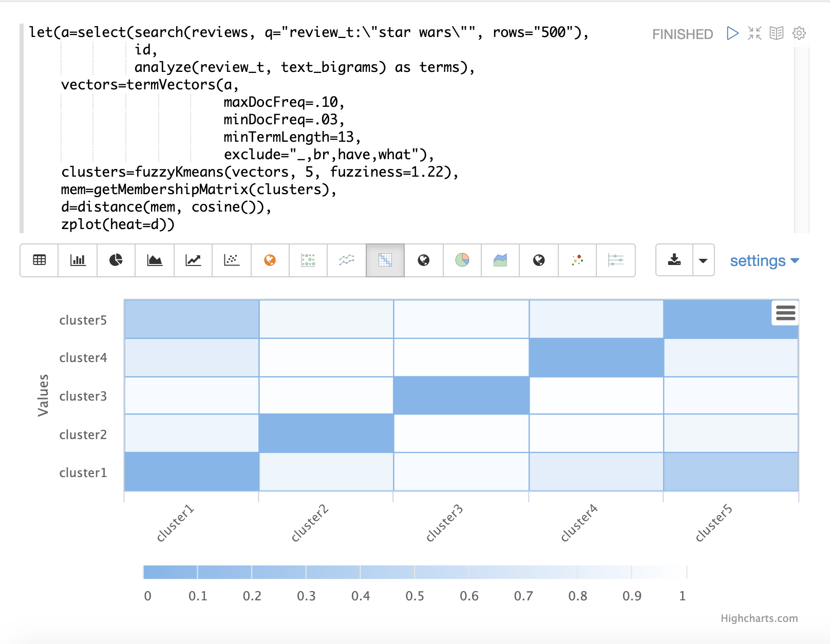Screen dimensions: 830x644
Task: Switch to table view
Action: pos(39,260)
